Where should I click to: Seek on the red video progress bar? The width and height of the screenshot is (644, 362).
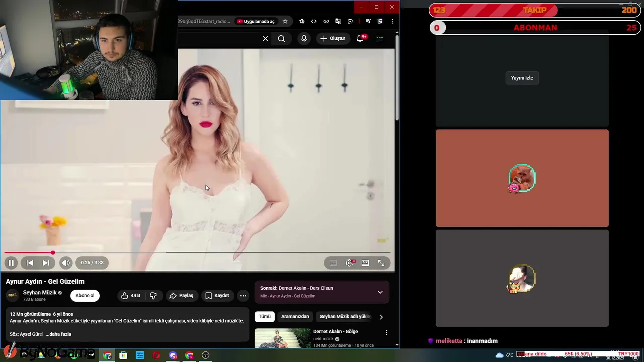(x=197, y=253)
